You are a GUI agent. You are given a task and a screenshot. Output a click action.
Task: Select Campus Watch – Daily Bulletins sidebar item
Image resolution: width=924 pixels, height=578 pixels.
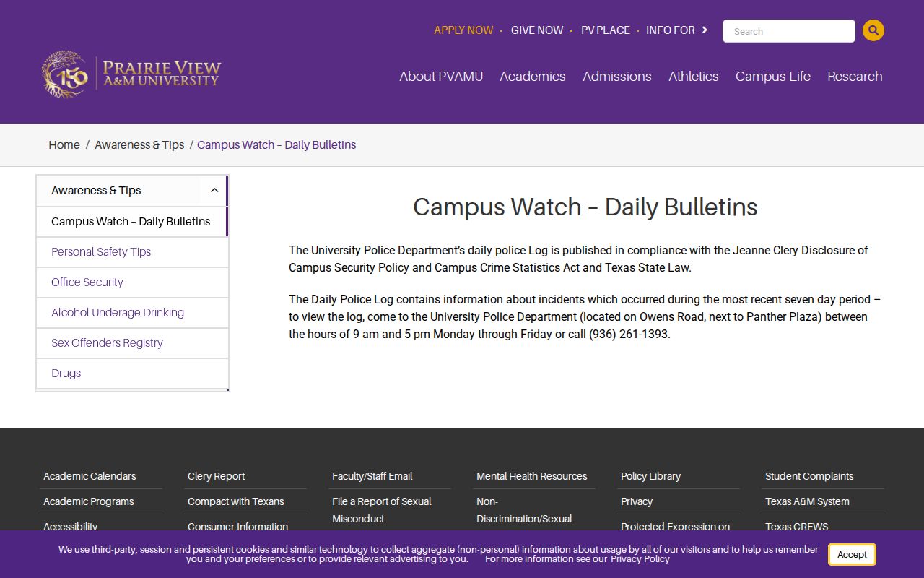coord(132,222)
